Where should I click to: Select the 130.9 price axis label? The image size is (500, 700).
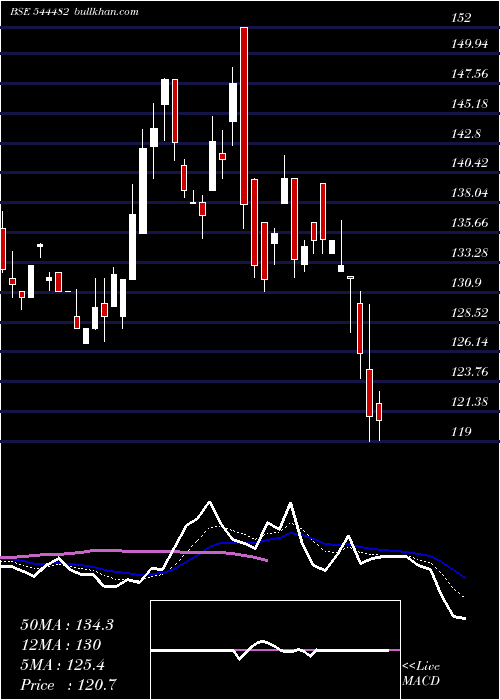click(467, 283)
